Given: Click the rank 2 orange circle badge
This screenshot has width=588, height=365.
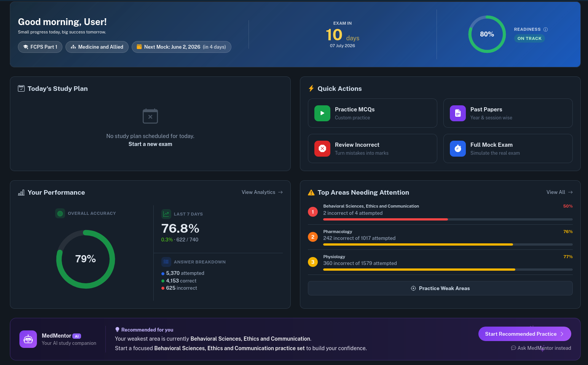Looking at the screenshot, I should coord(313,237).
